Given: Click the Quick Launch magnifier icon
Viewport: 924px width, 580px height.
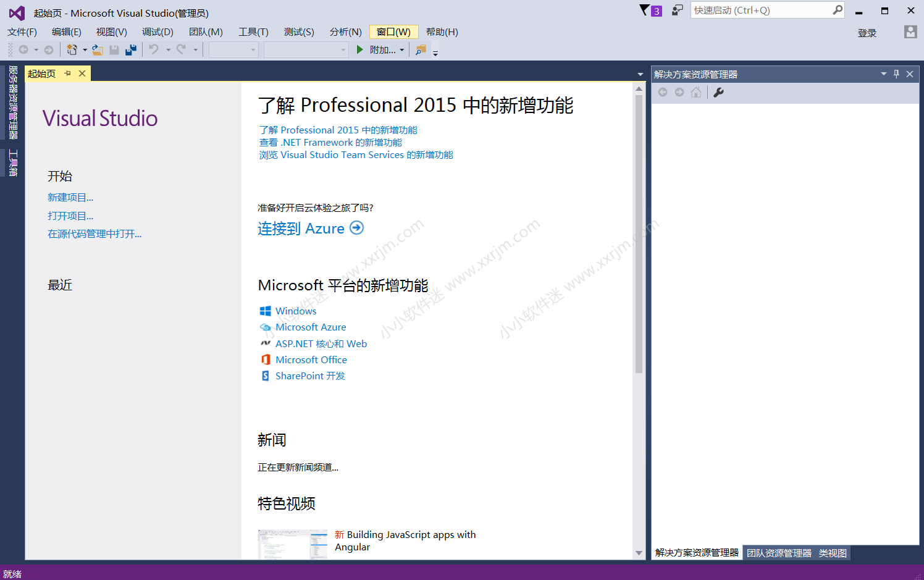Looking at the screenshot, I should click(x=838, y=10).
